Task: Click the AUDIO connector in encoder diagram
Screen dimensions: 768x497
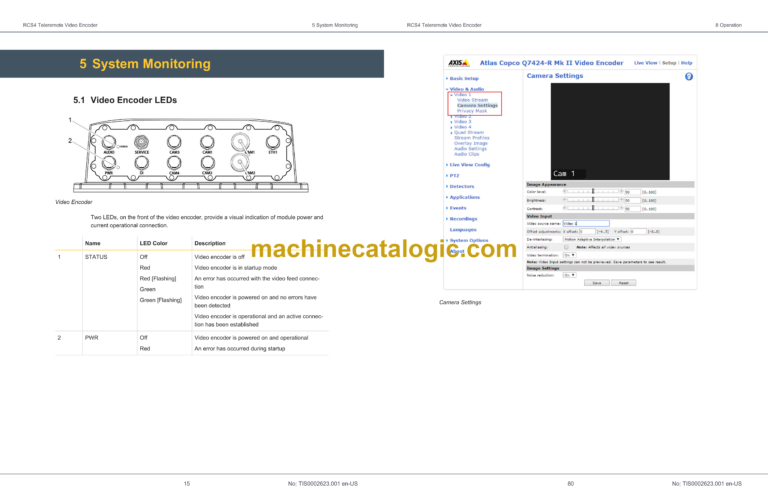Action: click(x=109, y=142)
